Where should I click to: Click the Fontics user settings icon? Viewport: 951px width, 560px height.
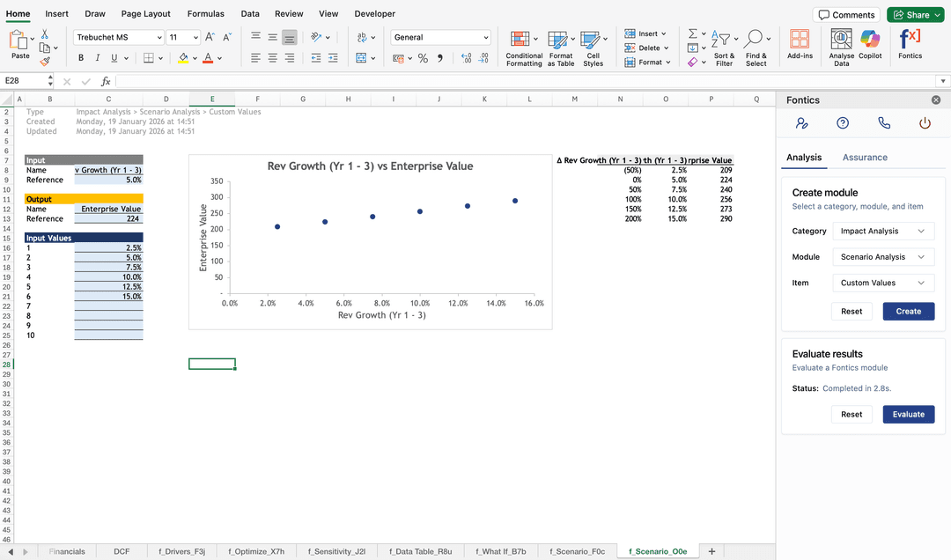(802, 123)
